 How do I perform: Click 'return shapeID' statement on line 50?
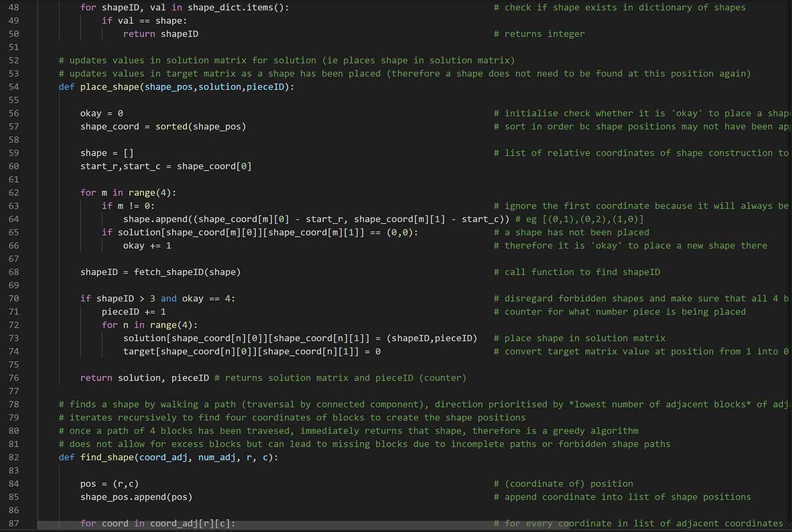click(161, 34)
